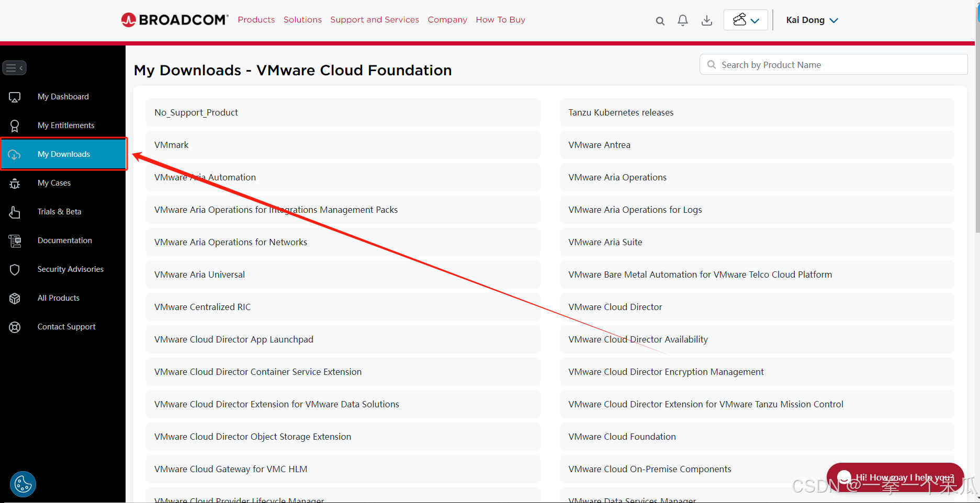Open VMmark product
The image size is (980, 503).
point(343,145)
